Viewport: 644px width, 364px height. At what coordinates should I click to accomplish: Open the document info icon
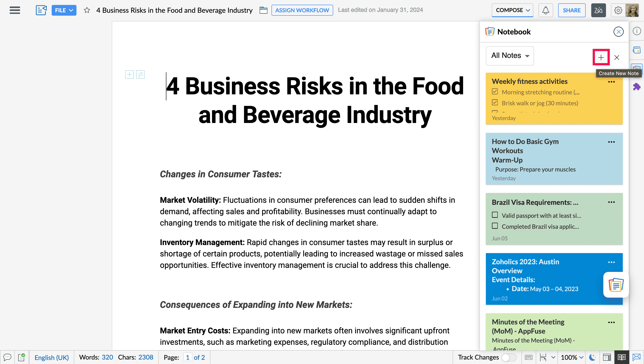click(x=636, y=31)
